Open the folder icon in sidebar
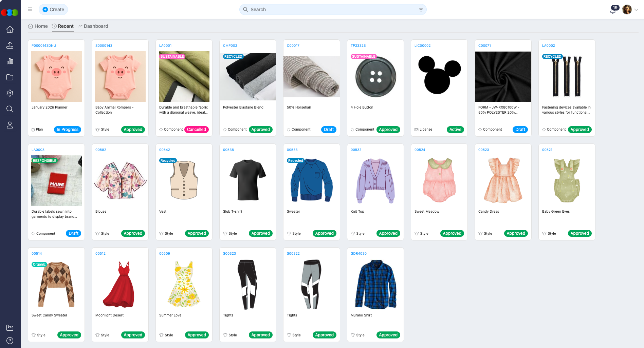The height and width of the screenshot is (348, 644). click(x=10, y=77)
